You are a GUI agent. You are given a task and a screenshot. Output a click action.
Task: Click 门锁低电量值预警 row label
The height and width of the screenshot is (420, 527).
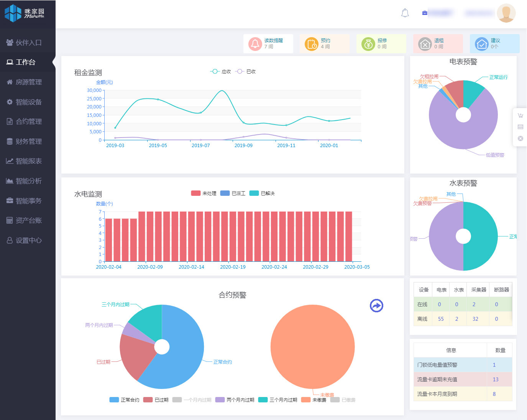(x=437, y=365)
